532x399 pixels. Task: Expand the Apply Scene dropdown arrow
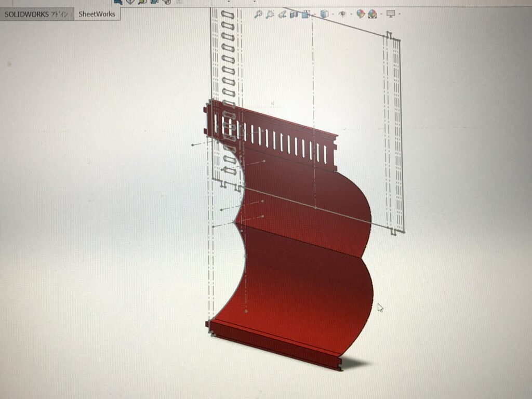point(381,14)
